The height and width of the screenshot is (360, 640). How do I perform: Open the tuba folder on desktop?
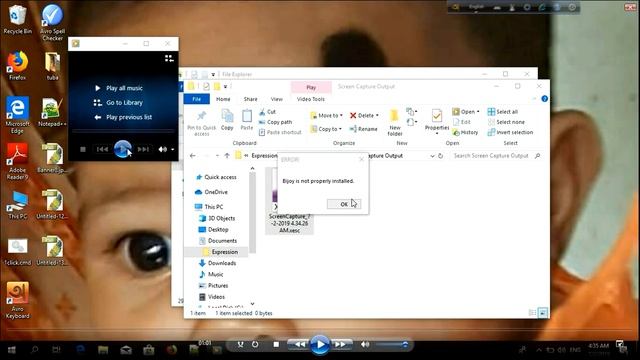[x=52, y=65]
